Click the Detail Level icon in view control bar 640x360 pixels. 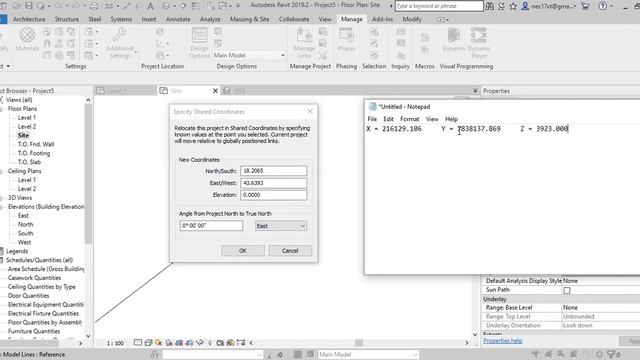[x=138, y=343]
